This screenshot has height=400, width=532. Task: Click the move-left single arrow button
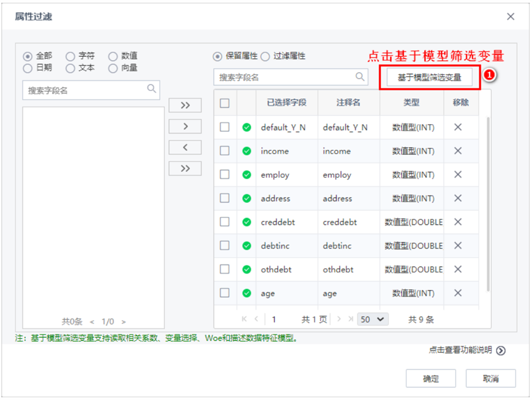[x=185, y=147]
